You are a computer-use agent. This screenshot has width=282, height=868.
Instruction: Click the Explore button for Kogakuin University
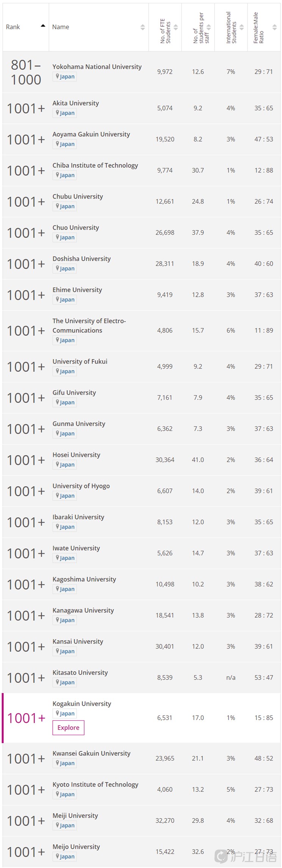tap(68, 728)
